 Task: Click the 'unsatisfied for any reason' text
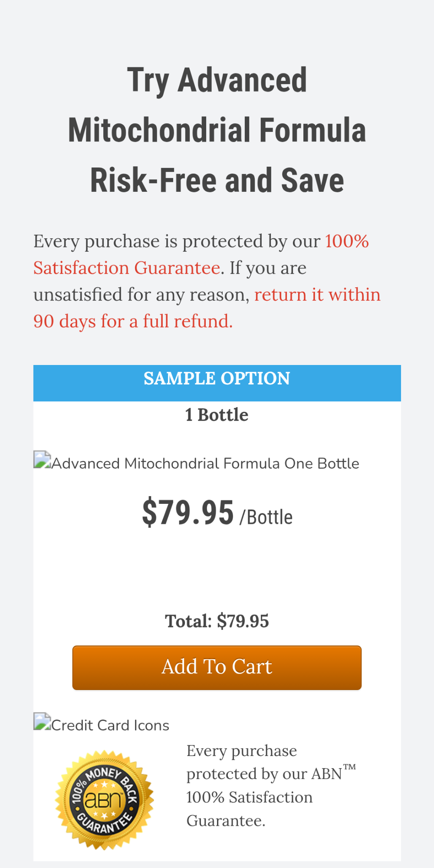pos(141,295)
